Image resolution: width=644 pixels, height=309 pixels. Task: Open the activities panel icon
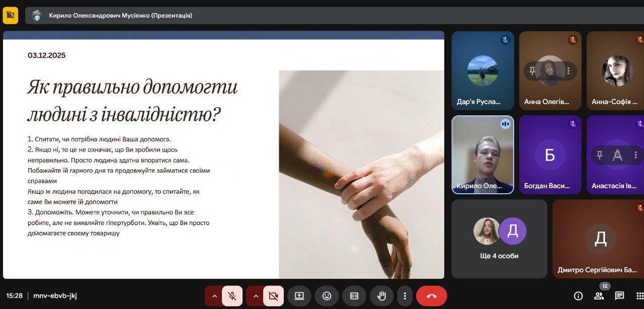click(x=639, y=296)
